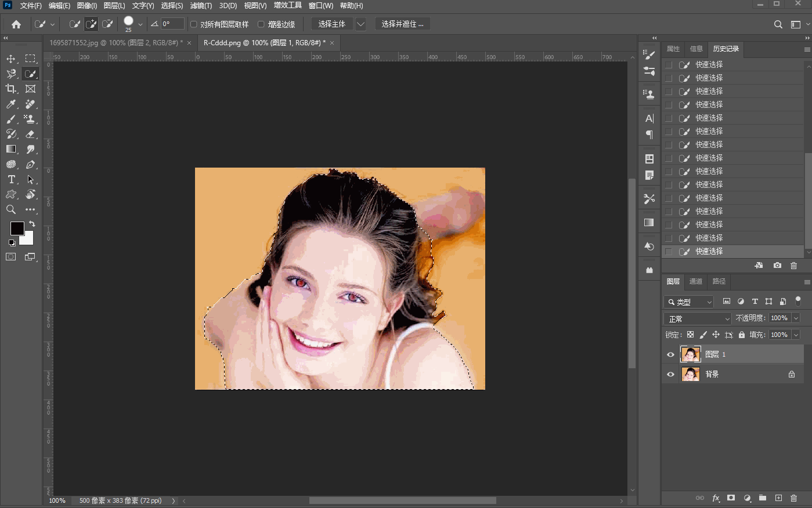Expand the 不透明度 opacity dropdown arrow
Image resolution: width=812 pixels, height=508 pixels.
pos(796,318)
